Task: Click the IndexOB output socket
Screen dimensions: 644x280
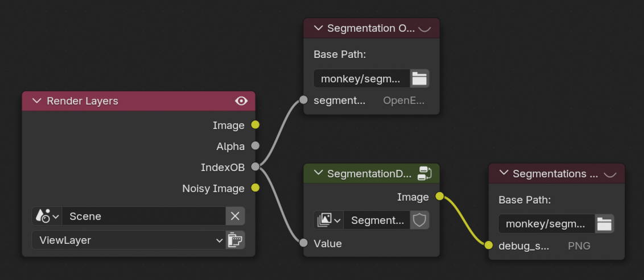Action: pyautogui.click(x=255, y=167)
